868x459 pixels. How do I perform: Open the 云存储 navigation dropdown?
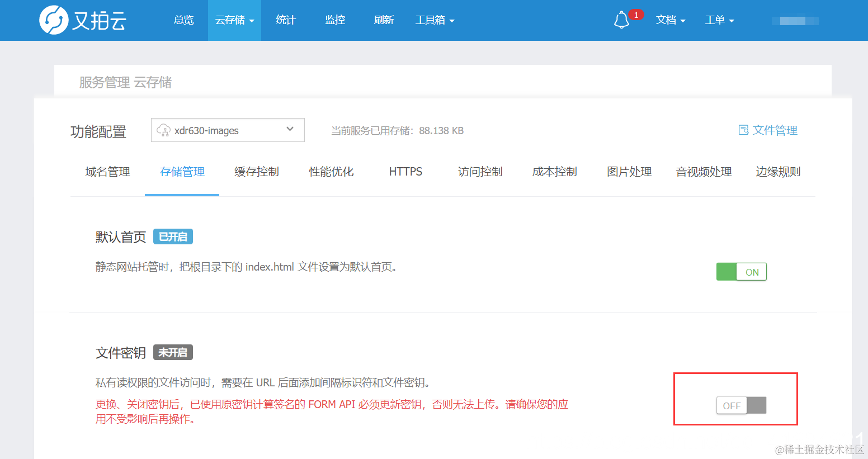pyautogui.click(x=234, y=20)
